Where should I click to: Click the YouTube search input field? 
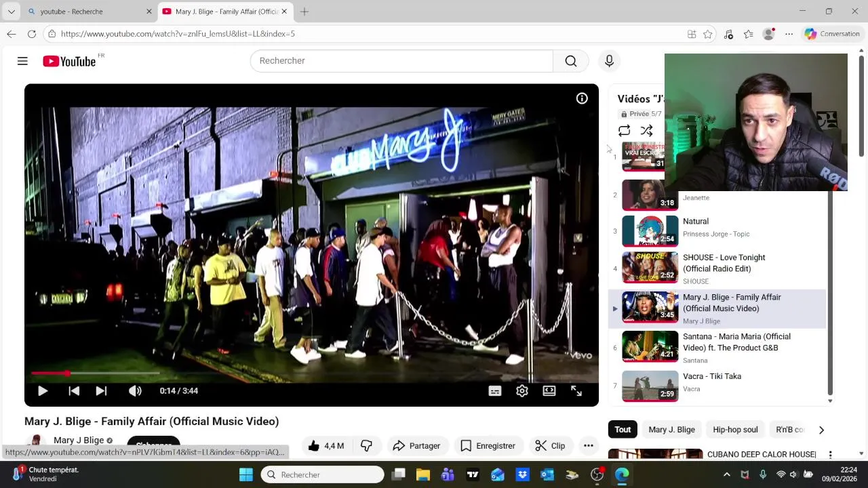coord(401,61)
